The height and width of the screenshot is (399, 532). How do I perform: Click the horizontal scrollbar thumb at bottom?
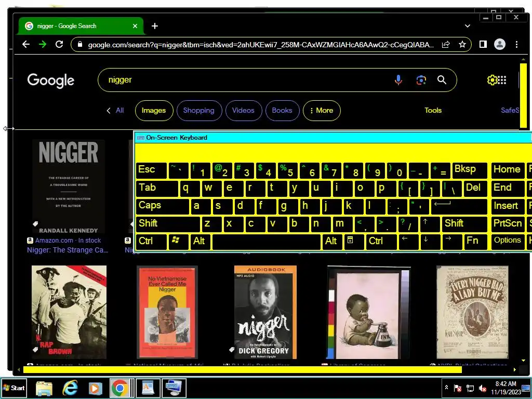tap(242, 369)
